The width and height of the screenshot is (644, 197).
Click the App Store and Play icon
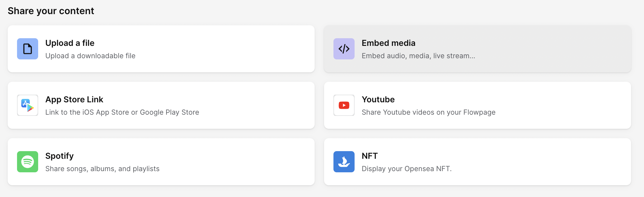(x=28, y=105)
